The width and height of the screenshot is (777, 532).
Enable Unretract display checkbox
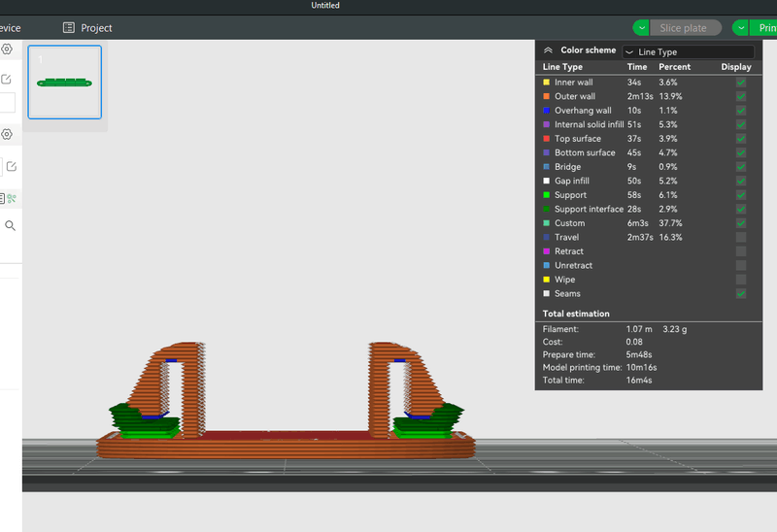[741, 265]
